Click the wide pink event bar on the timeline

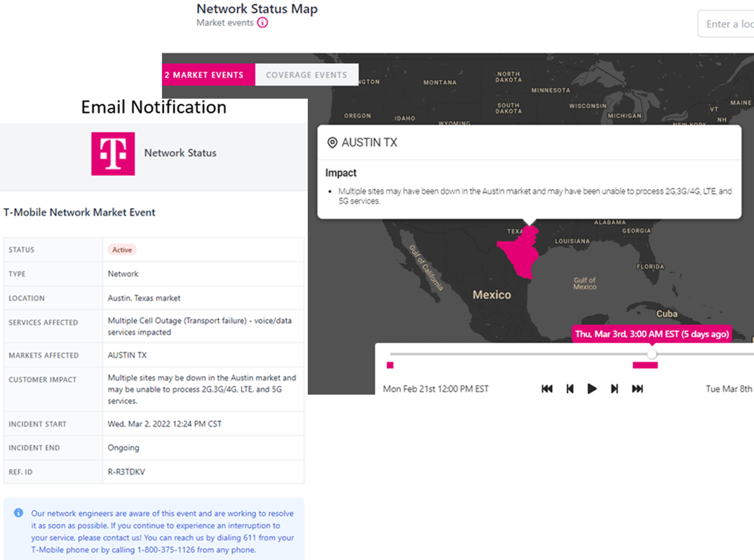coord(645,365)
